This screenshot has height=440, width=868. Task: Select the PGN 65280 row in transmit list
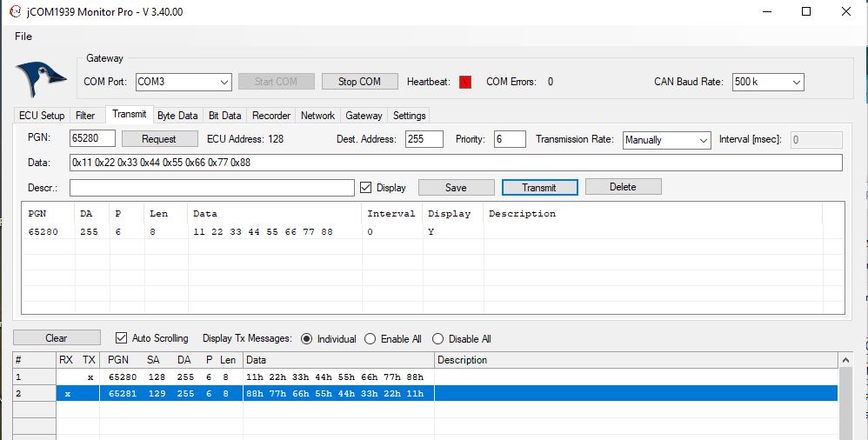261,232
